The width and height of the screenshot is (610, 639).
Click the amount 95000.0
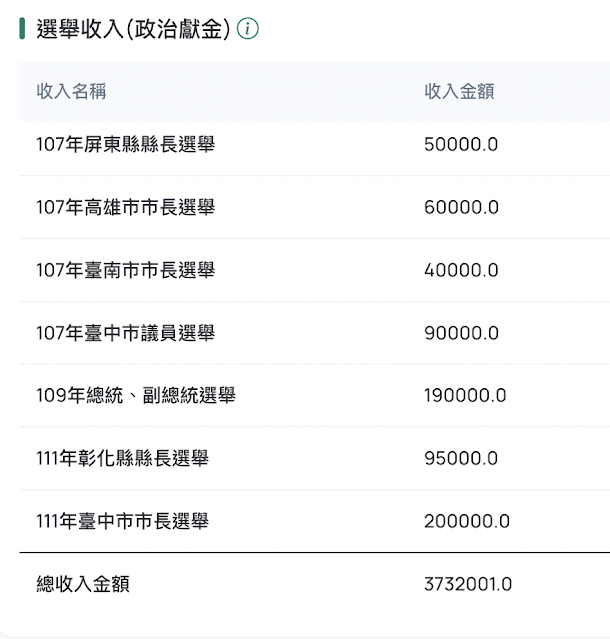[x=461, y=458]
